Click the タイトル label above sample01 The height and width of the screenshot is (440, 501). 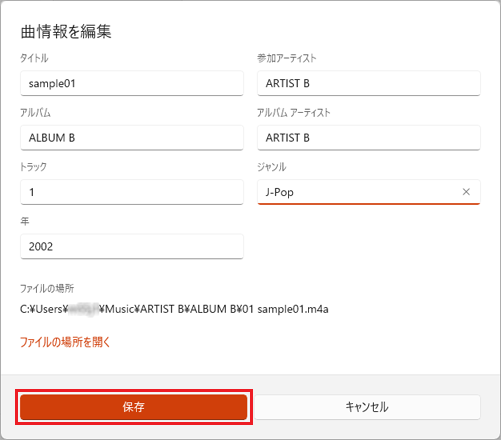[x=34, y=58]
